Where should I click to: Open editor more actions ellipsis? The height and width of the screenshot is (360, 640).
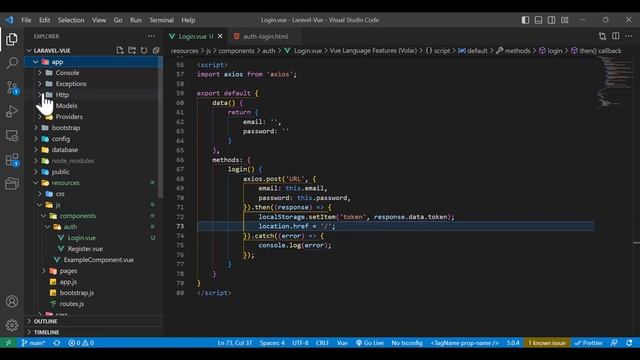tap(628, 36)
